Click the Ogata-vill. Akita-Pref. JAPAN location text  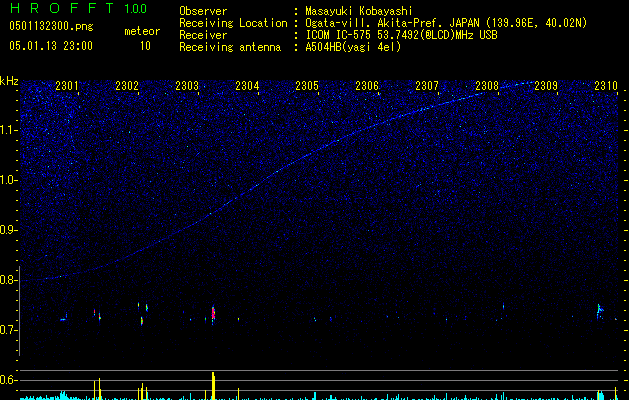click(x=446, y=23)
